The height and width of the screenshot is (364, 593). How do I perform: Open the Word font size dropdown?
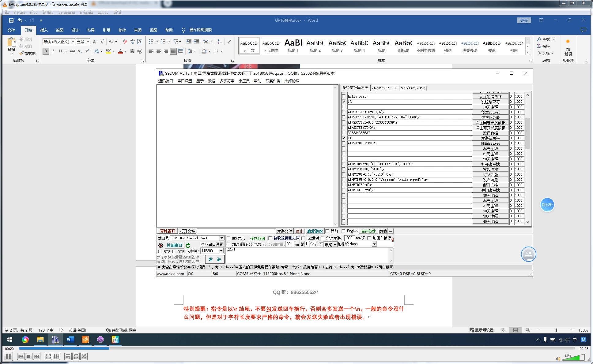tap(88, 42)
